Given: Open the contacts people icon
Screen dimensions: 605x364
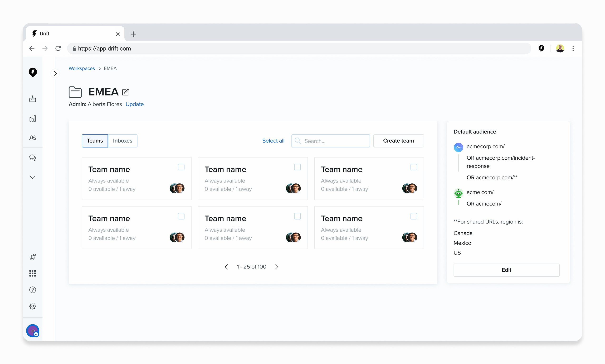Looking at the screenshot, I should click(33, 138).
